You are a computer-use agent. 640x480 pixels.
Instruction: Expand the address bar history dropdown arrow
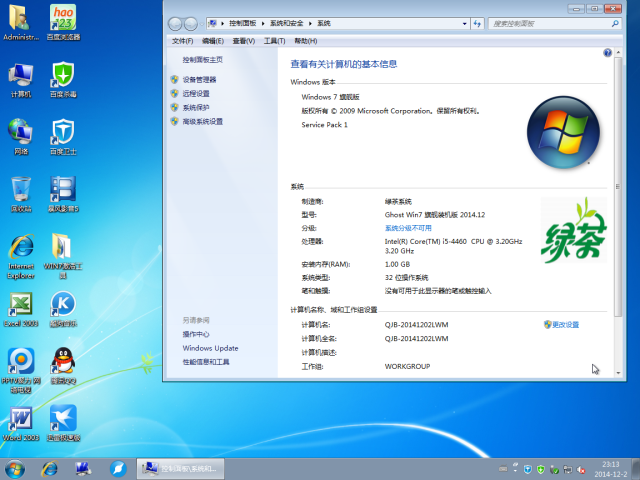pyautogui.click(x=464, y=24)
